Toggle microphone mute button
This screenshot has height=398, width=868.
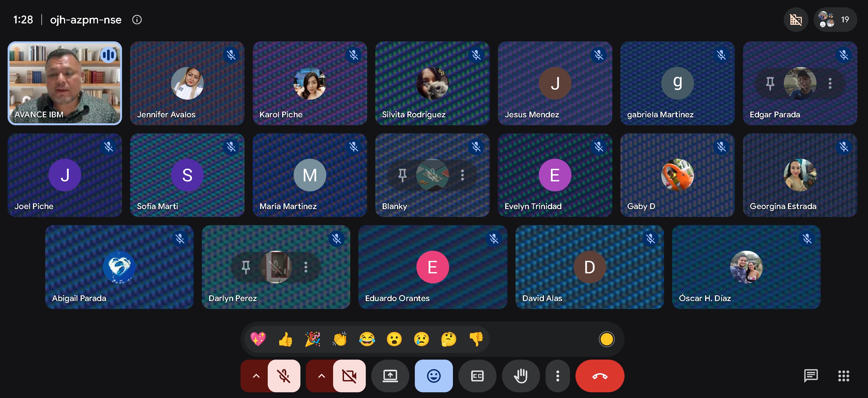click(284, 376)
